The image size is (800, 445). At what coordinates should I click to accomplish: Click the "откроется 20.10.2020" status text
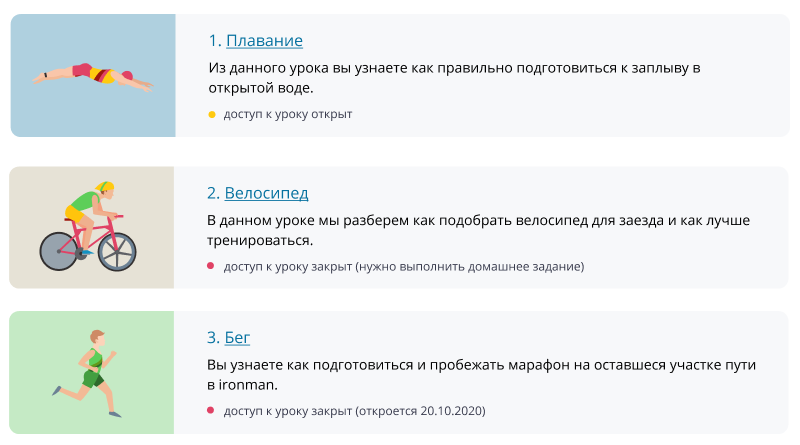pos(420,411)
